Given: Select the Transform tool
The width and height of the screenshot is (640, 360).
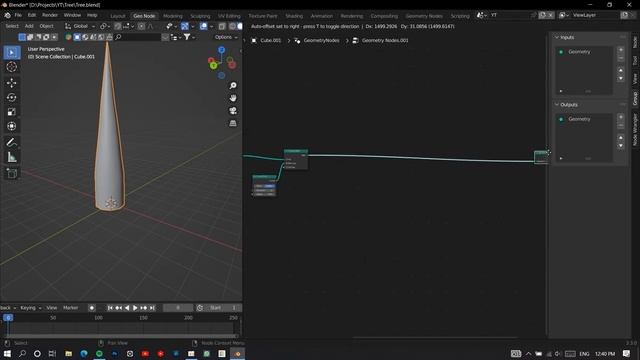Looking at the screenshot, I should (x=11, y=126).
